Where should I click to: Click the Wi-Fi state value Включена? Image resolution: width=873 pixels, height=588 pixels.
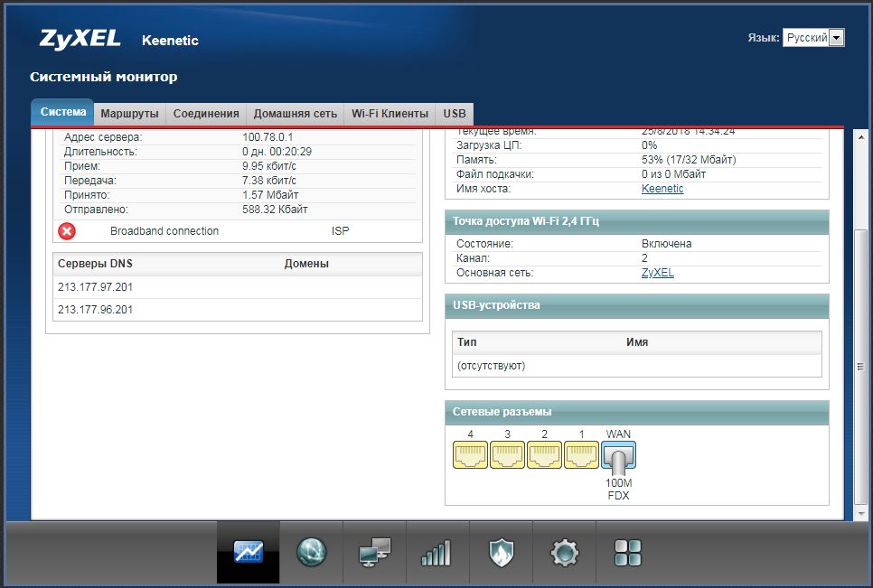666,244
